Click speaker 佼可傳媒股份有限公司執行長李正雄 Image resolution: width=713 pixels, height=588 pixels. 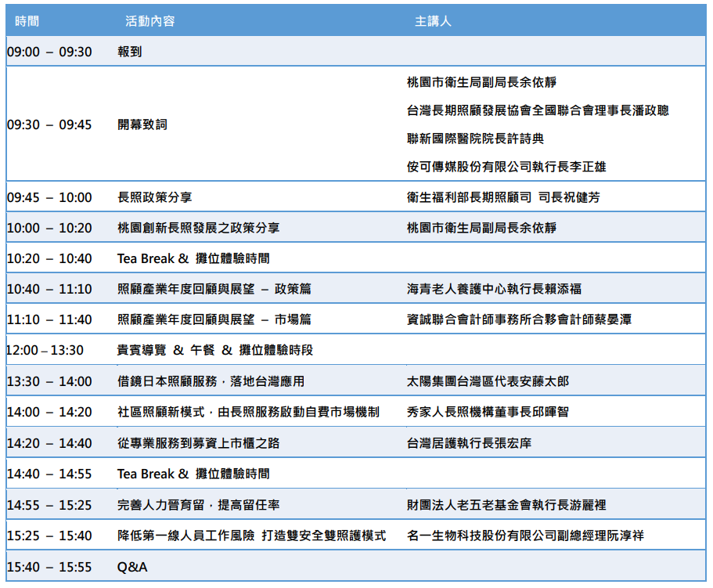(506, 167)
